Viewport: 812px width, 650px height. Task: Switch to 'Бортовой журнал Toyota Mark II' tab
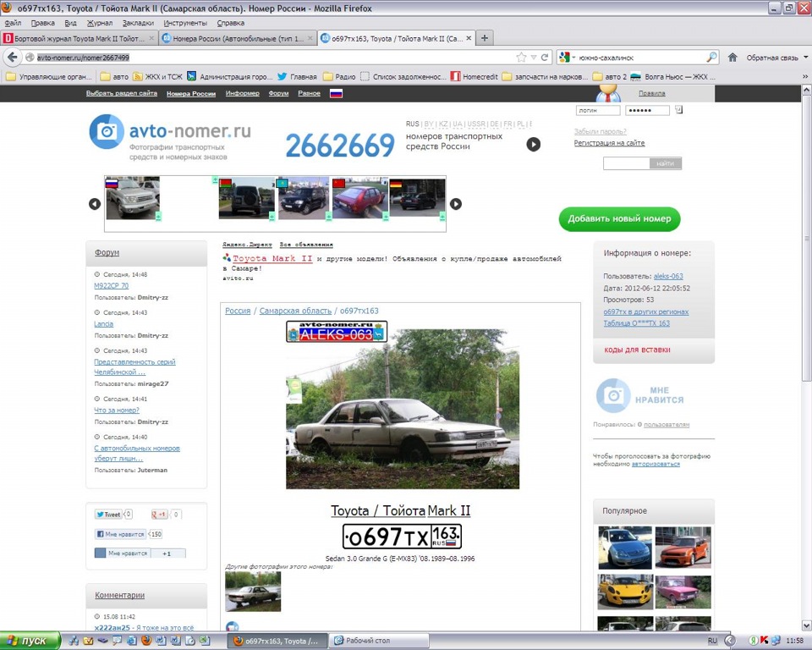point(79,38)
